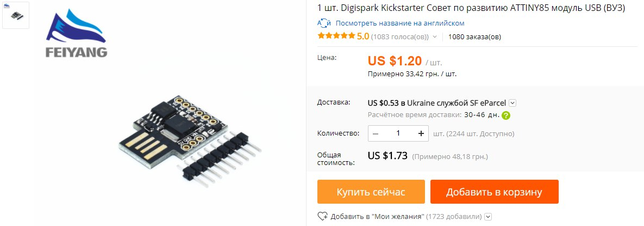Click the 1080 заказа(ов) orders text
Image resolution: width=644 pixels, height=226 pixels.
click(x=474, y=36)
